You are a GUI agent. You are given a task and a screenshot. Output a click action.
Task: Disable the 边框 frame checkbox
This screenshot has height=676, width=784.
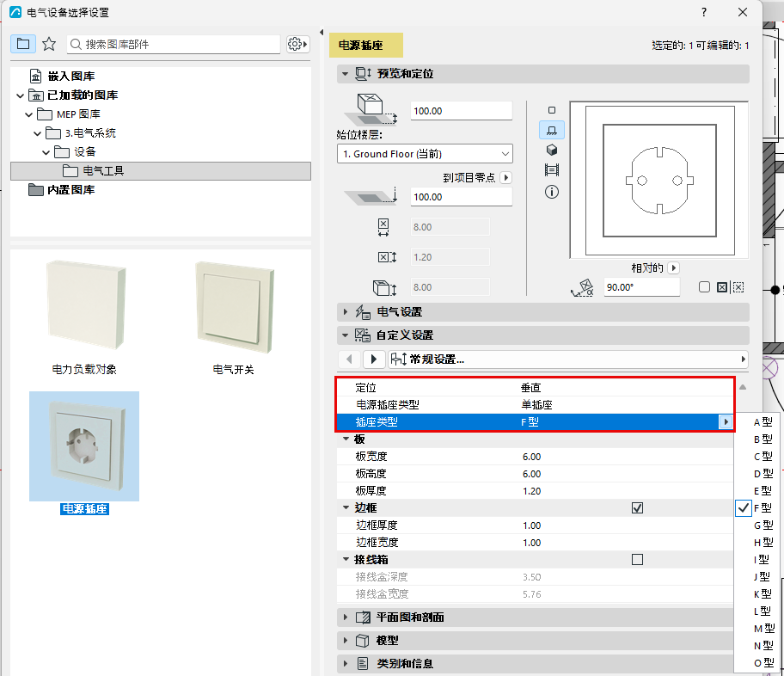(638, 508)
